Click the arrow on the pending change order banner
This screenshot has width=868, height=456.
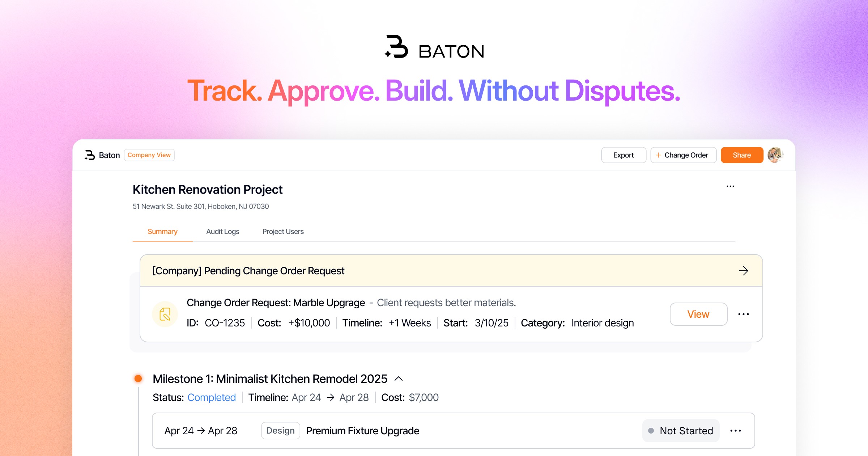pyautogui.click(x=744, y=270)
